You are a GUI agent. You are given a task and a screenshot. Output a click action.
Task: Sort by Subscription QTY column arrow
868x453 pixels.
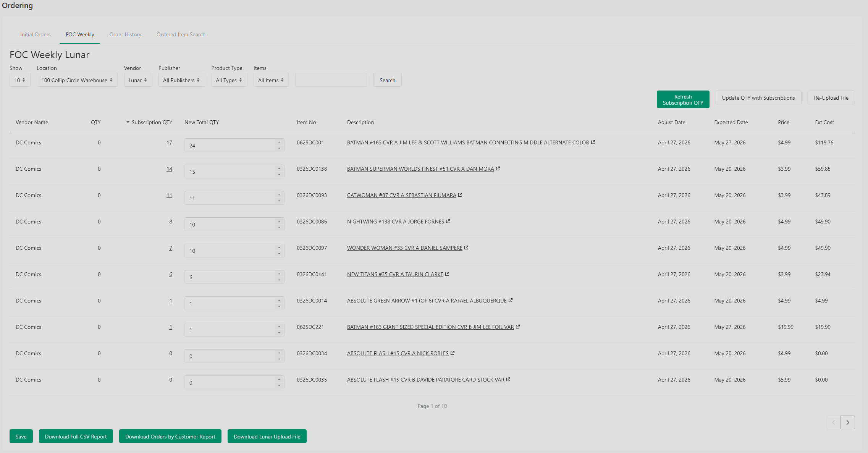(x=128, y=122)
